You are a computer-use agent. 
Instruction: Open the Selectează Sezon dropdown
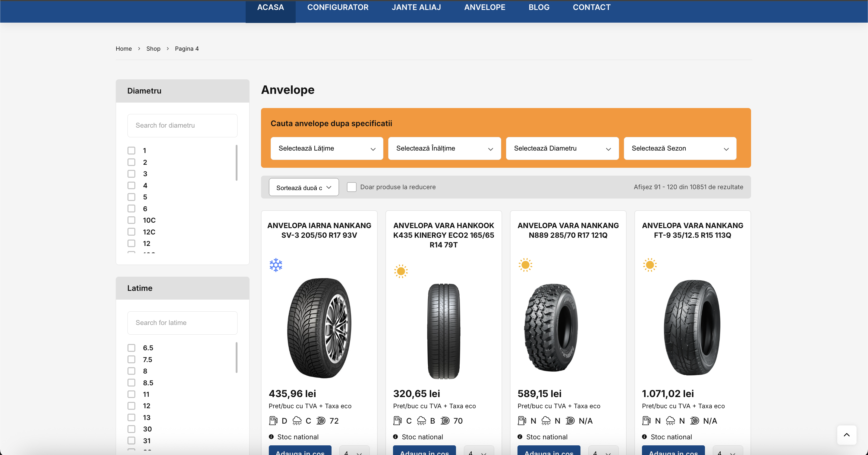pos(680,148)
